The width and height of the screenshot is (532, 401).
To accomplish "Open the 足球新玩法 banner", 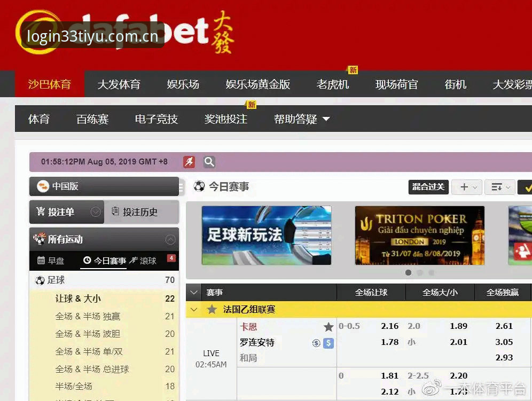I will (x=267, y=235).
